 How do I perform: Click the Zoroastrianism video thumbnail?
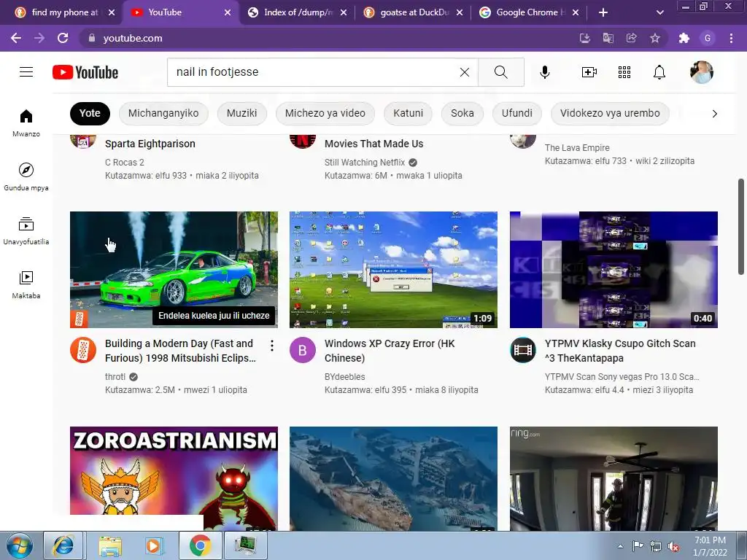coord(174,478)
